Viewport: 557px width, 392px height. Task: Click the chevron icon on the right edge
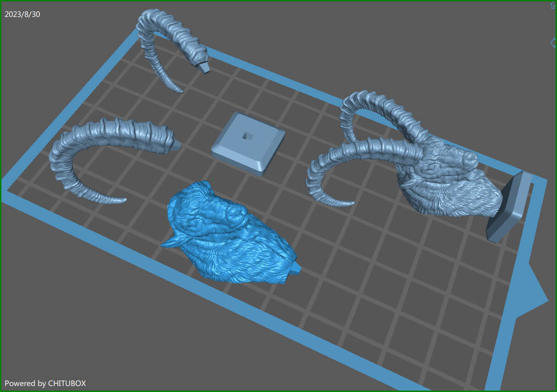[x=553, y=43]
